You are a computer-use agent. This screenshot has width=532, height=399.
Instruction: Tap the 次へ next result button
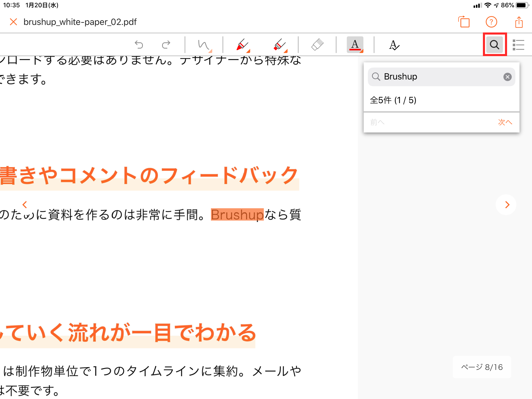click(x=505, y=122)
